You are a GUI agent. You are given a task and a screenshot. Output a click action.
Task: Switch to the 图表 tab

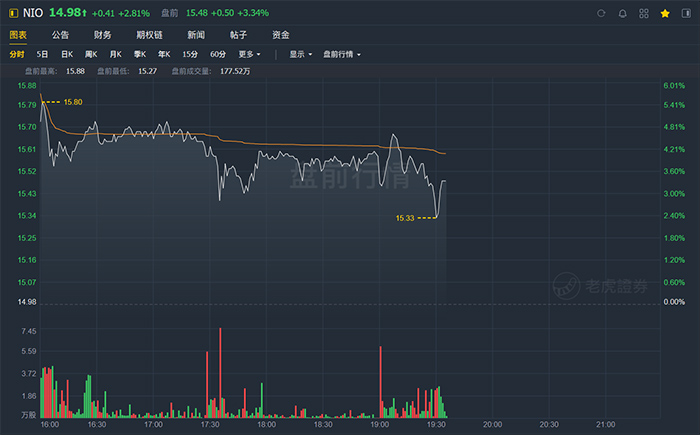click(18, 35)
